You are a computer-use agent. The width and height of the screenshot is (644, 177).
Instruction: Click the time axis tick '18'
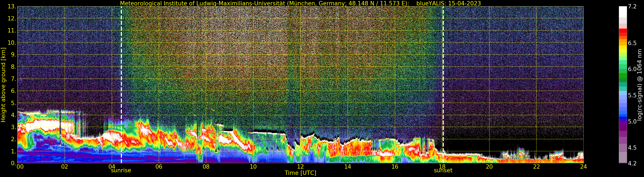tap(442, 167)
